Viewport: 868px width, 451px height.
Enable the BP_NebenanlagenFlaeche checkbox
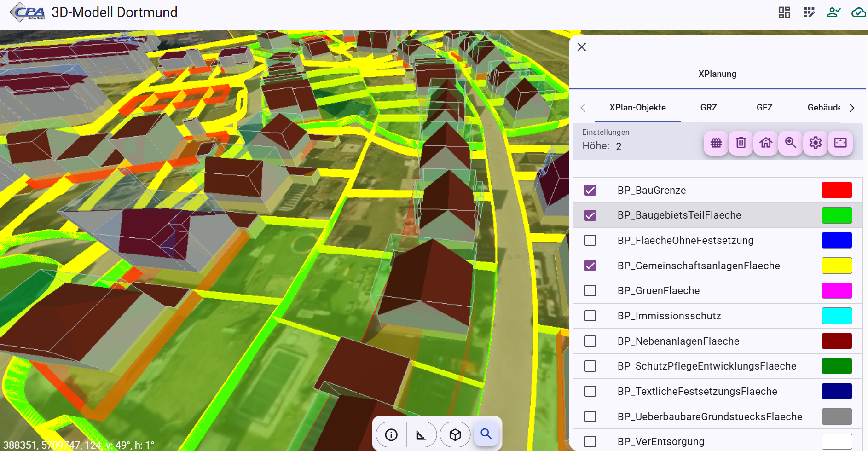pos(590,341)
